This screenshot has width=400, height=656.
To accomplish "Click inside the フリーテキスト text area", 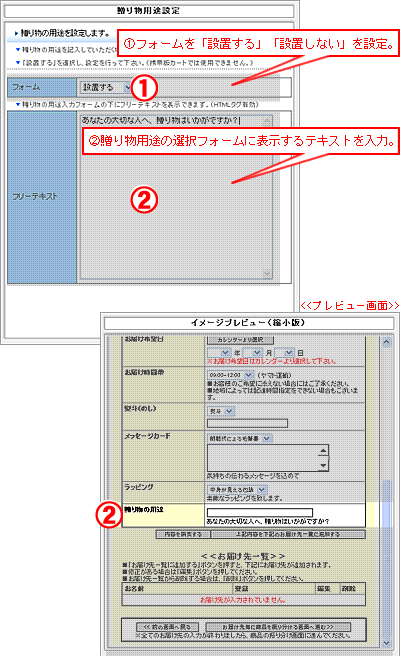I will point(176,197).
